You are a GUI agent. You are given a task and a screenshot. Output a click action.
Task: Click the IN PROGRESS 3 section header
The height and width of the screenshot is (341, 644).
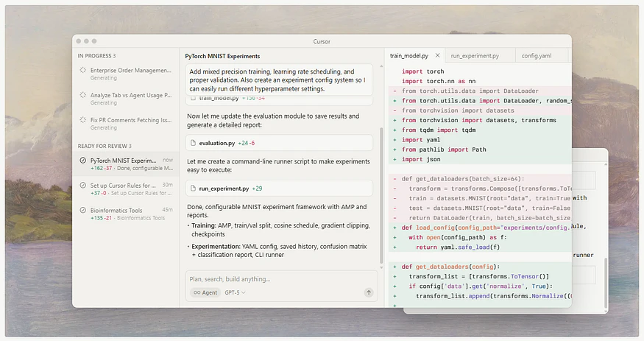96,56
